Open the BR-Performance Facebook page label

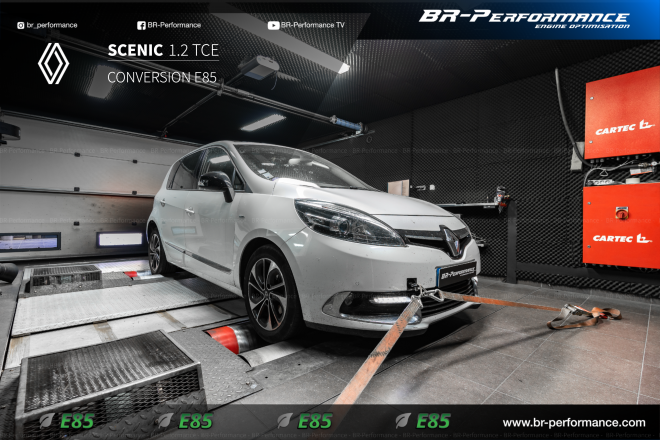coord(174,25)
